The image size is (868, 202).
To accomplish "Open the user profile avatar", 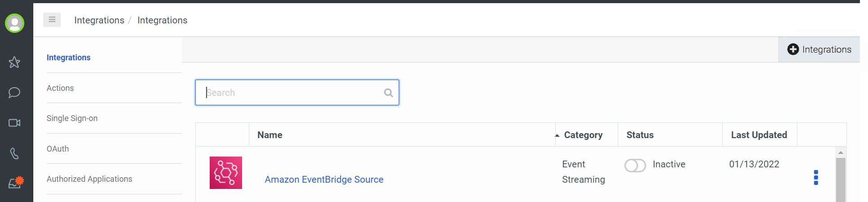I will (14, 23).
